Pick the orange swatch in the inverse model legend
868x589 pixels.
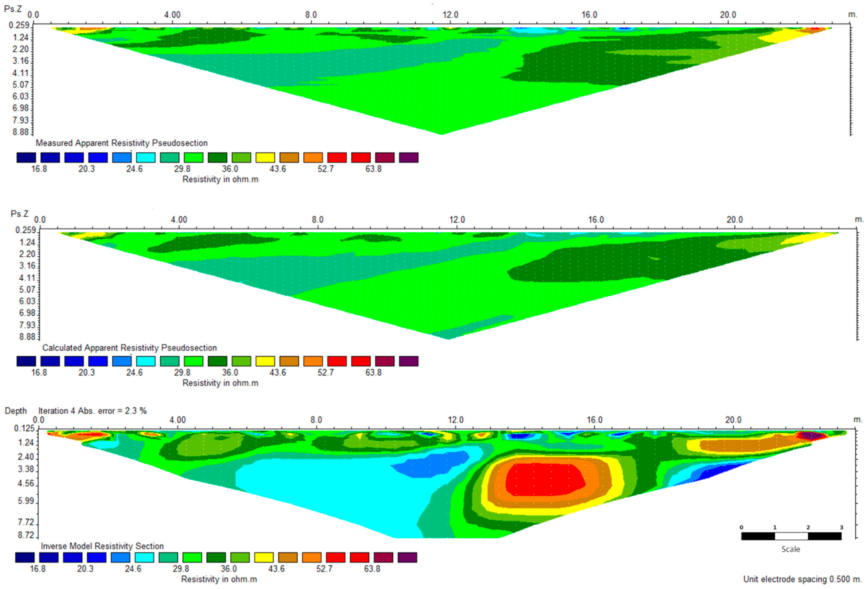[311, 557]
